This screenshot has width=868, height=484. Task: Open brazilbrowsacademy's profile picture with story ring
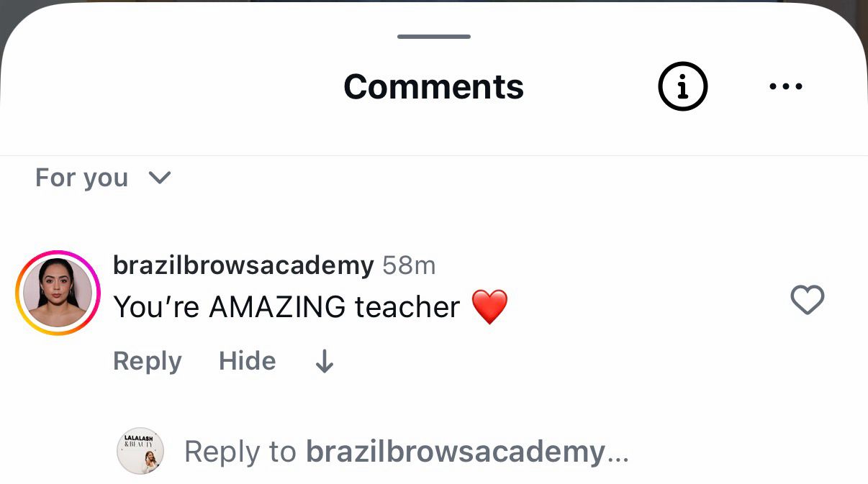click(x=58, y=293)
